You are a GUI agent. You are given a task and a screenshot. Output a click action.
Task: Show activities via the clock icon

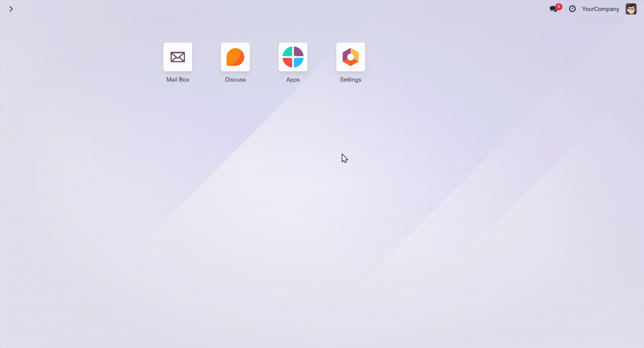click(x=572, y=9)
